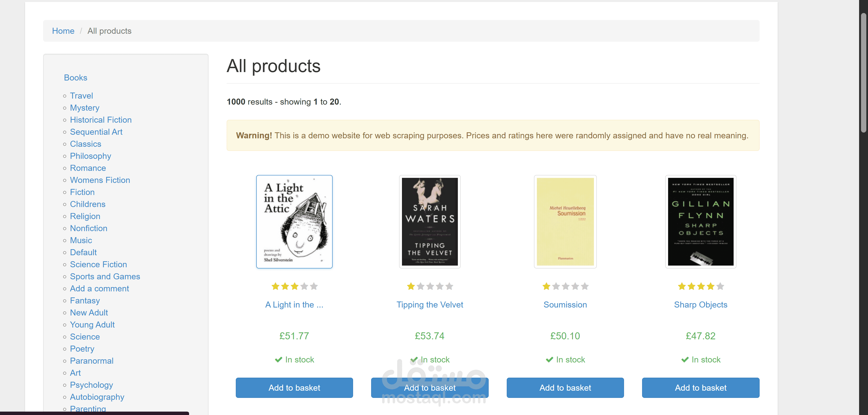Go to Home in the breadcrumb
The height and width of the screenshot is (415, 868).
coord(63,31)
